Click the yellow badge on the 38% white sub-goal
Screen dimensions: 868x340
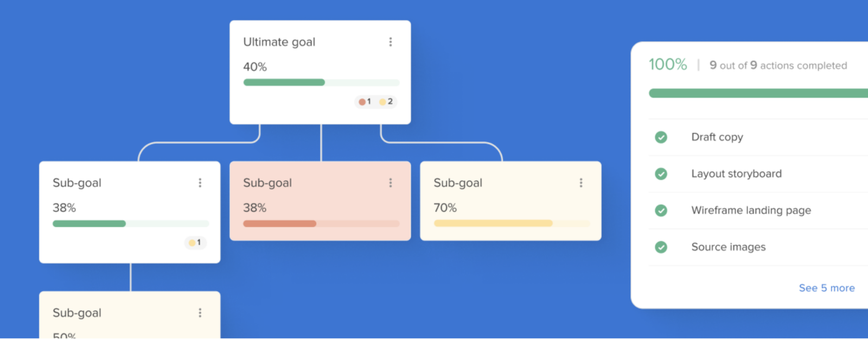point(195,243)
